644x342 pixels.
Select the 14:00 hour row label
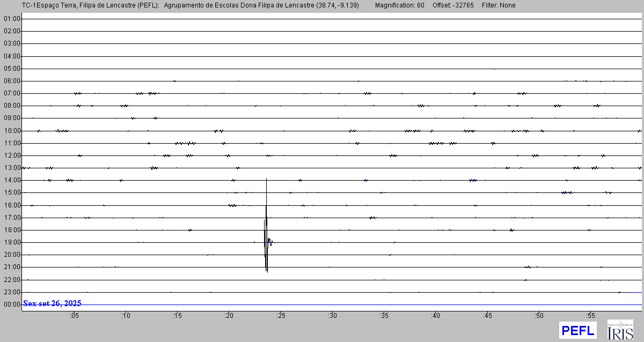pos(11,180)
